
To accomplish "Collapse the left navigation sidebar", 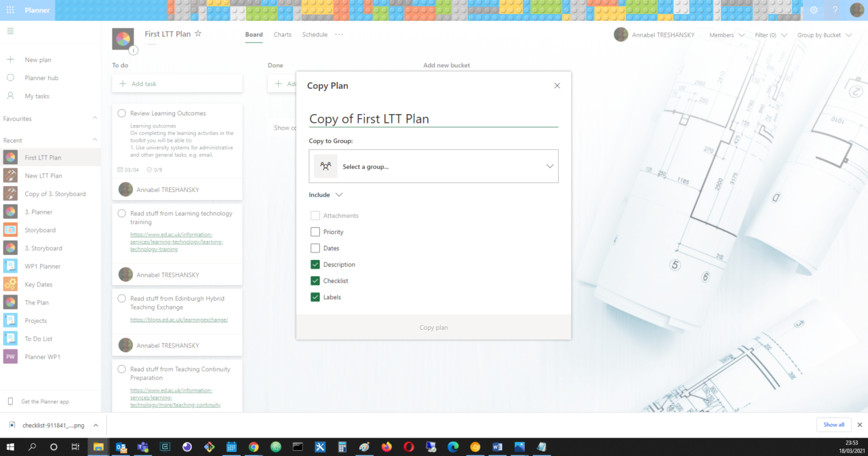I will (10, 31).
